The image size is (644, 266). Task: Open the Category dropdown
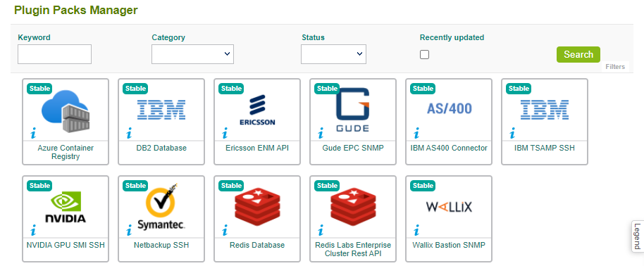pyautogui.click(x=192, y=54)
